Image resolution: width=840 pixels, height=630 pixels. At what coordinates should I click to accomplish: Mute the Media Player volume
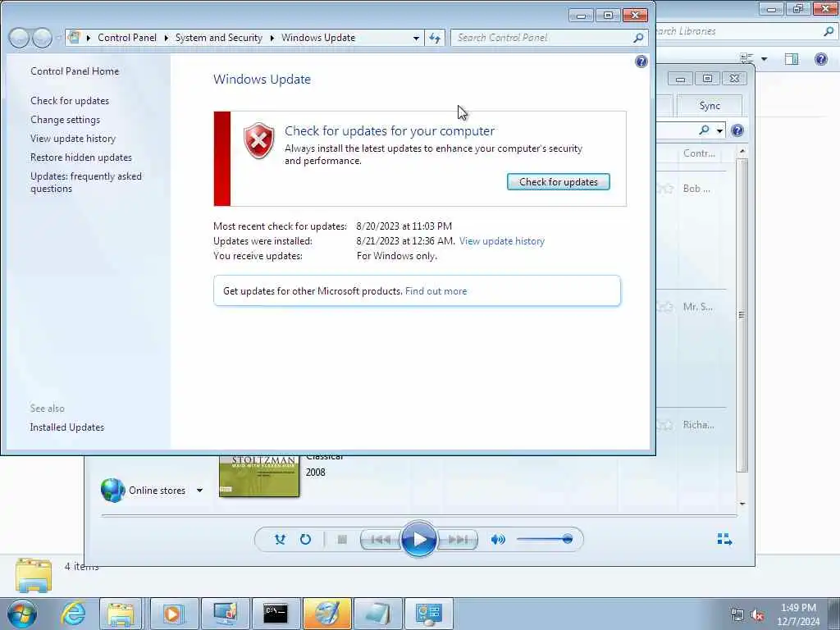pyautogui.click(x=498, y=540)
